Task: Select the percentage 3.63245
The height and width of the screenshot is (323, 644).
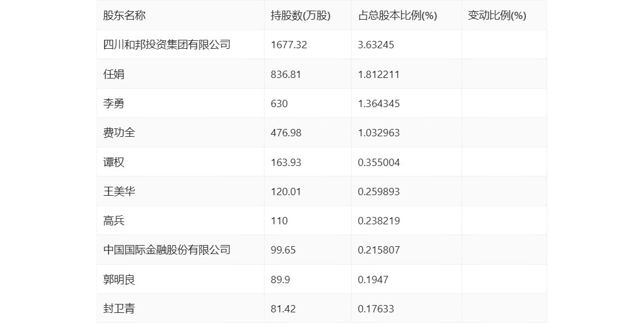Action: click(x=376, y=45)
